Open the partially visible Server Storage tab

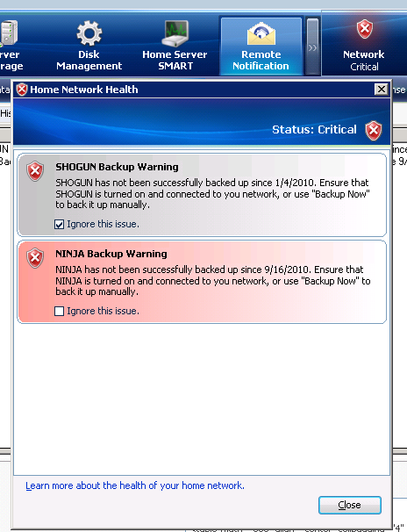tap(11, 46)
